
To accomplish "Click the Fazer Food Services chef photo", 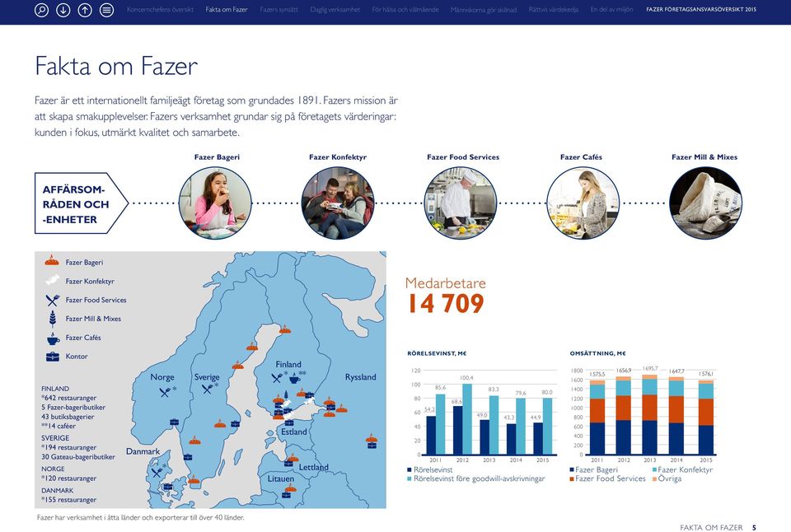I will [460, 203].
